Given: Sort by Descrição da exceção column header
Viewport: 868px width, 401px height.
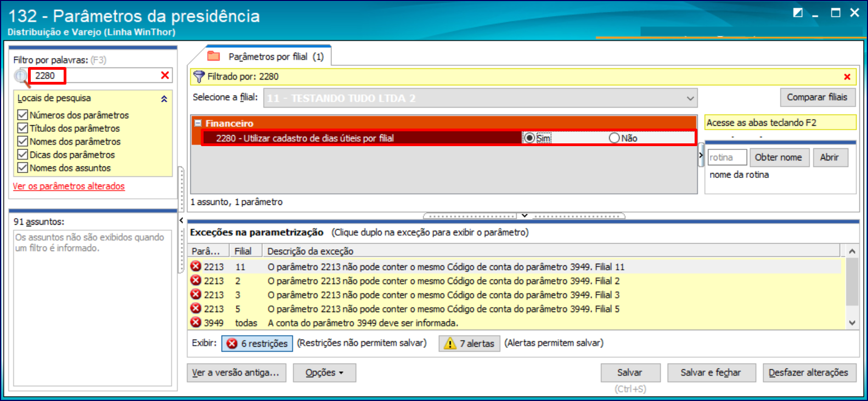Looking at the screenshot, I should [550, 251].
